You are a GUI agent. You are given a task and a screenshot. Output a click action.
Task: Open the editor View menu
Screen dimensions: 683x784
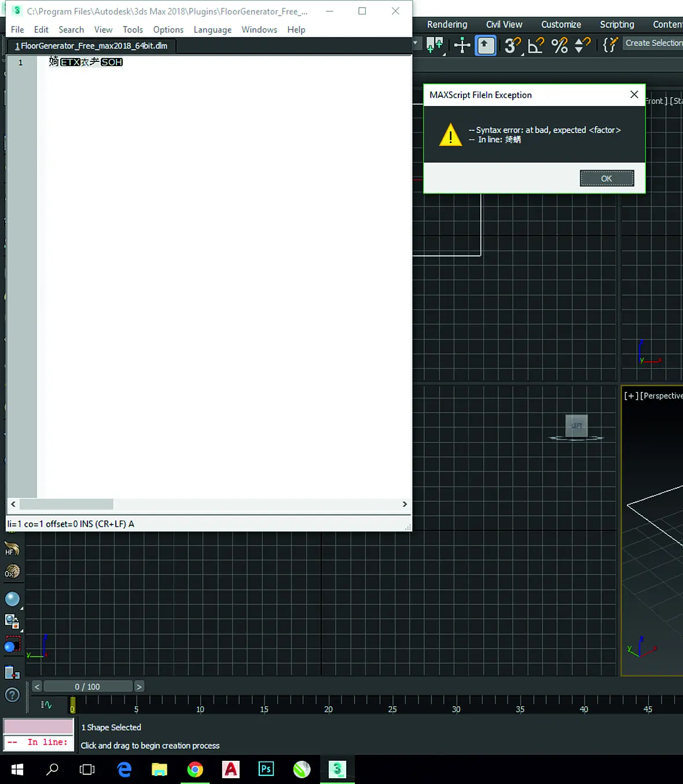coord(104,30)
